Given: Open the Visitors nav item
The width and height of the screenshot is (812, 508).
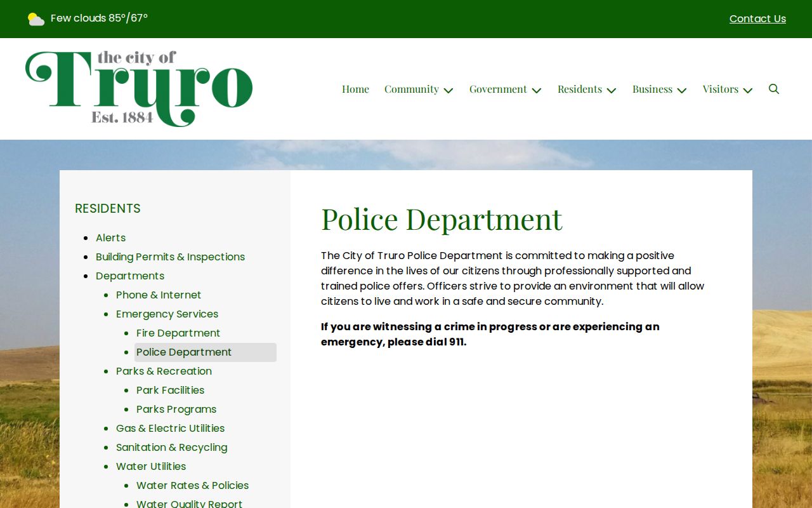Looking at the screenshot, I should click(721, 89).
